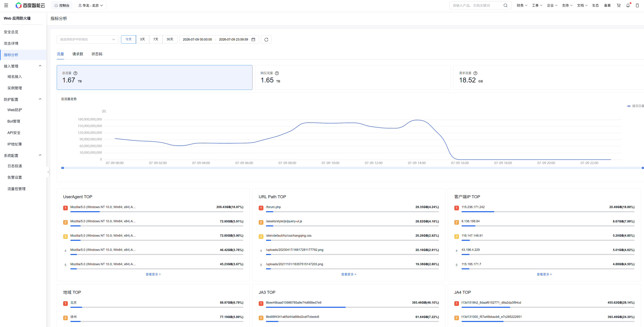Select the 今天 time range
This screenshot has width=644, height=327.
tap(128, 39)
